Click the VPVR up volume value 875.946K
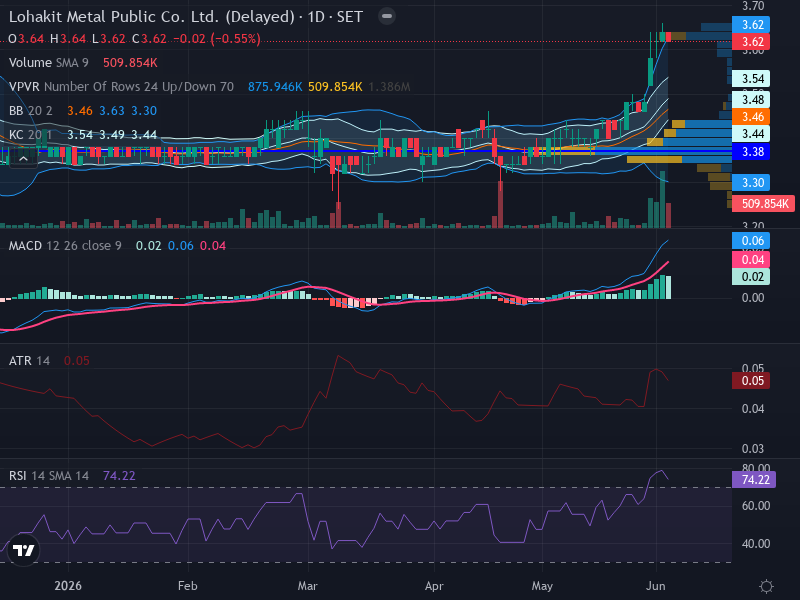The height and width of the screenshot is (600, 800). pyautogui.click(x=275, y=87)
